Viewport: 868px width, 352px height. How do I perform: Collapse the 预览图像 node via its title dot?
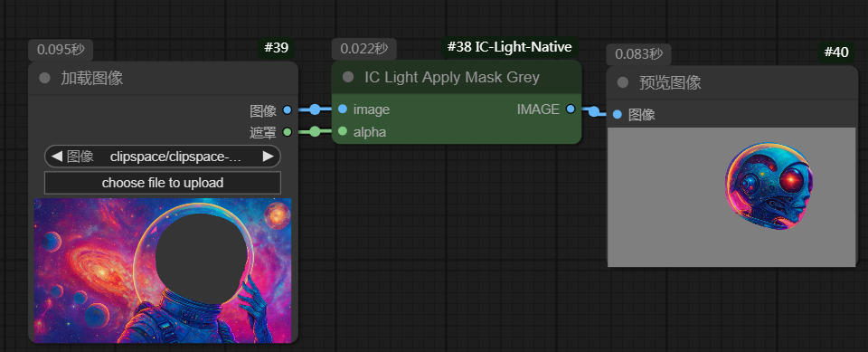(x=623, y=82)
